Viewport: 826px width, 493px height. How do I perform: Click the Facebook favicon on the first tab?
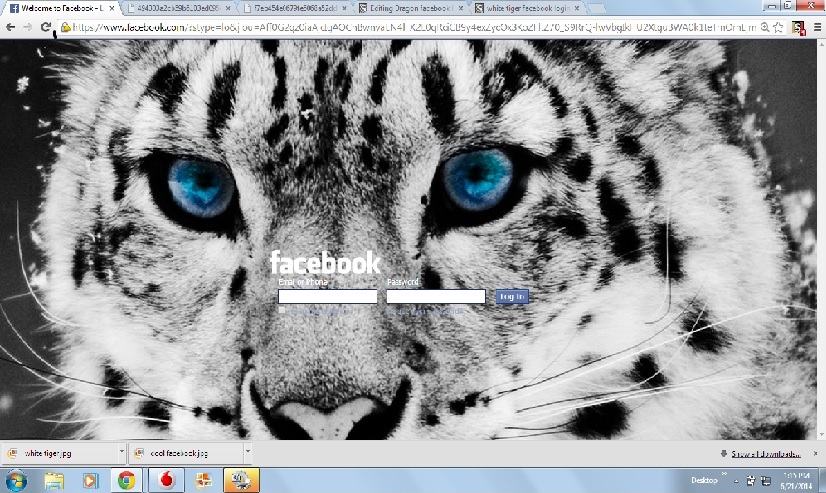14,8
